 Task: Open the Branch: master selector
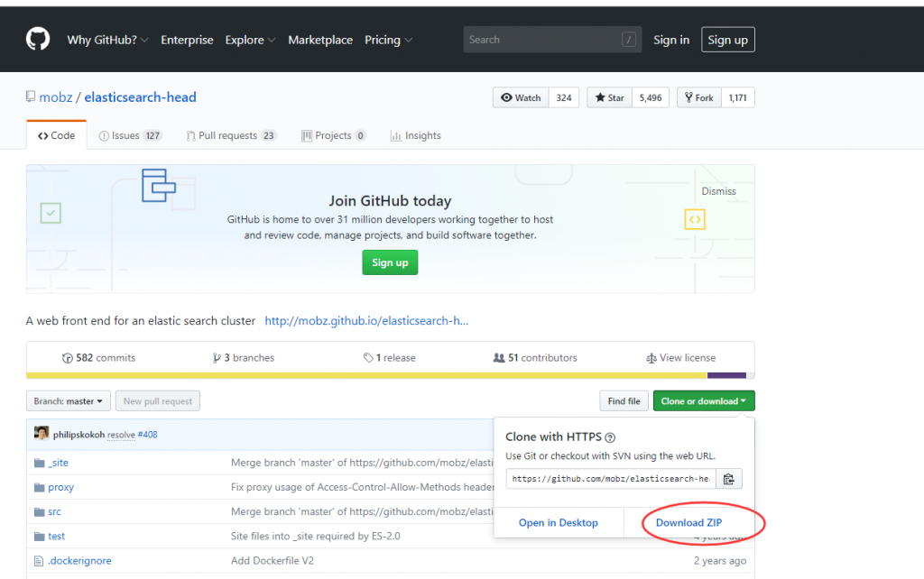tap(68, 401)
